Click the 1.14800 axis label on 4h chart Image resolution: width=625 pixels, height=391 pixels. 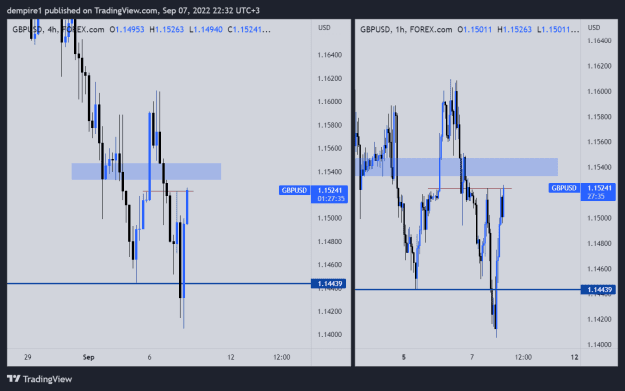(x=330, y=242)
